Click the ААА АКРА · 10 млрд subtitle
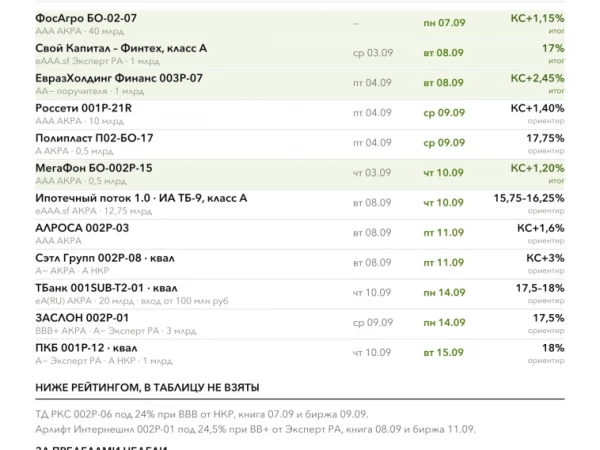The width and height of the screenshot is (600, 450). click(80, 121)
